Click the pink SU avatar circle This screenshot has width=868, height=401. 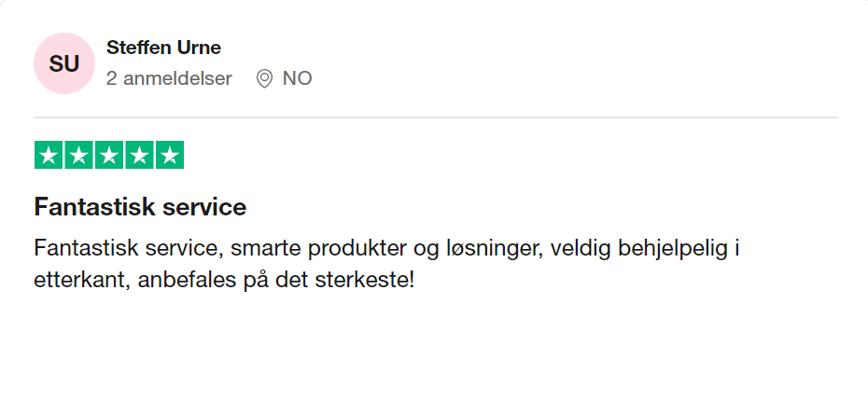[x=64, y=63]
